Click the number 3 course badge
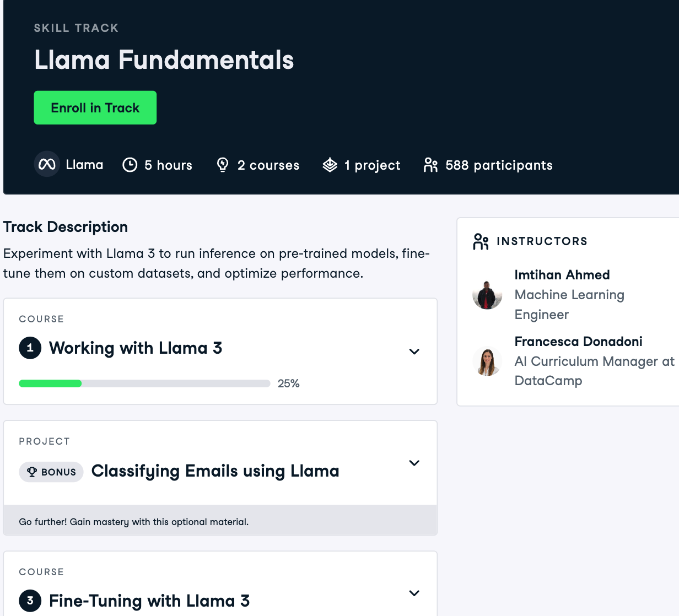The width and height of the screenshot is (679, 616). click(30, 601)
